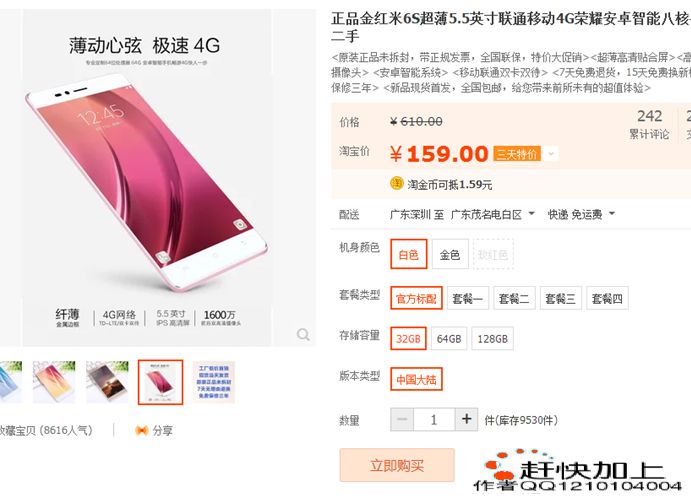Choose the 64GB storage option
Image resolution: width=691 pixels, height=496 pixels.
tap(449, 339)
